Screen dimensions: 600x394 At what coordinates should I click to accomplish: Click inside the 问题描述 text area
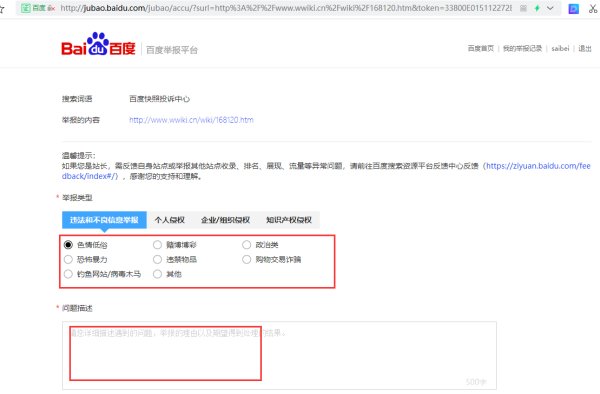pos(279,355)
